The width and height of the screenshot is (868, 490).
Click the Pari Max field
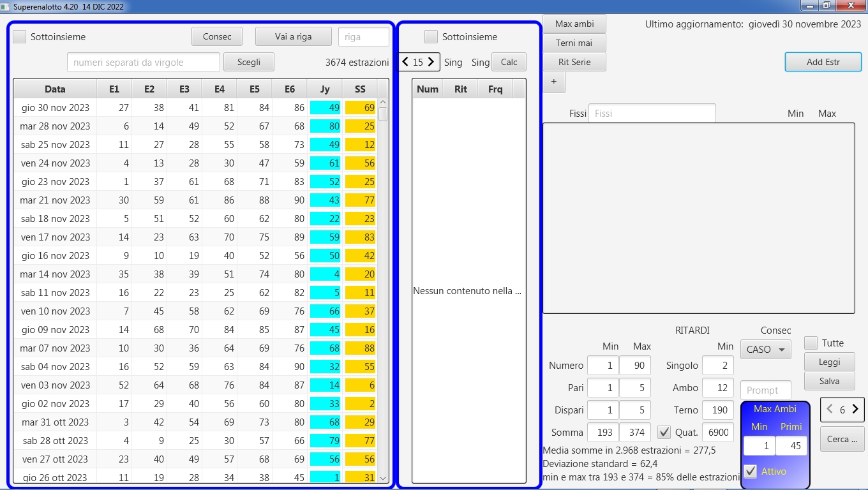[x=635, y=388]
